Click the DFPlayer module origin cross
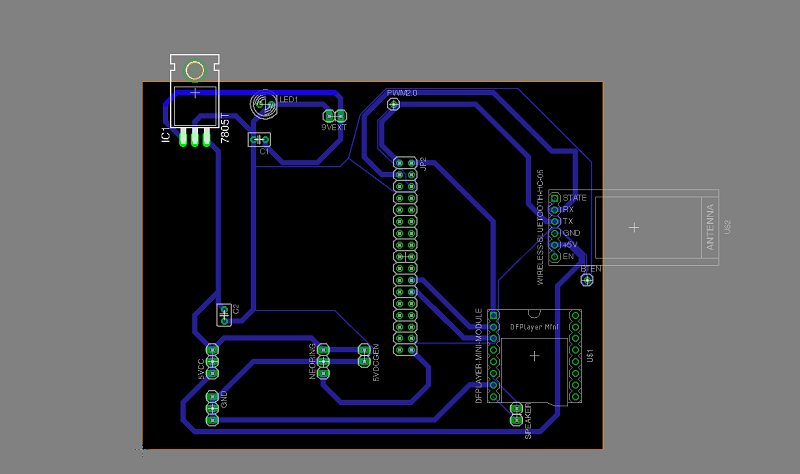 pos(534,356)
